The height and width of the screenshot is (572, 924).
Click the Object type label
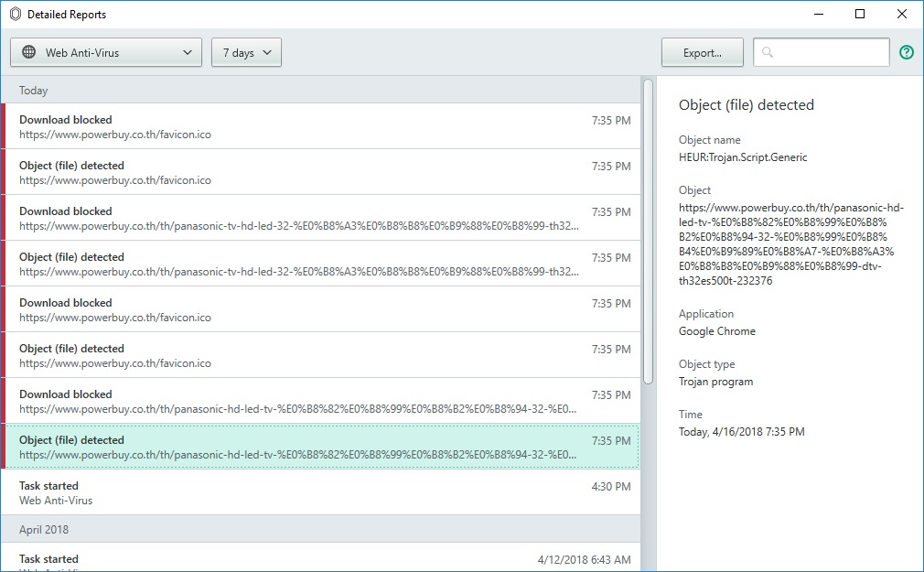(x=706, y=364)
